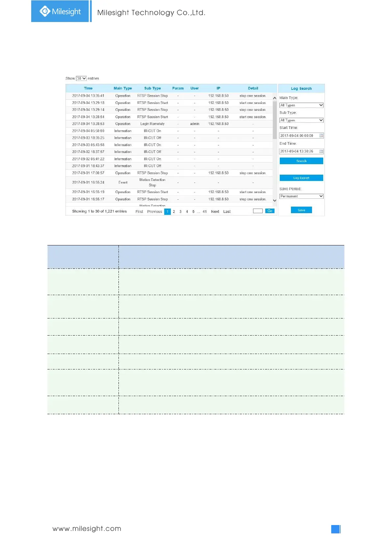Select the 2017-09-01 16:55:19 log entry
The image size is (392, 554).
tap(169, 192)
